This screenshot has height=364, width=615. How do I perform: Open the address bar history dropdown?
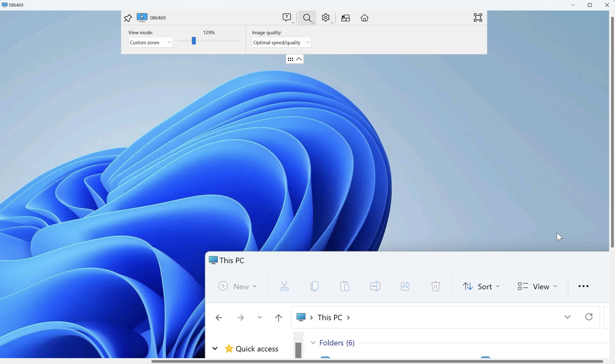(x=567, y=317)
